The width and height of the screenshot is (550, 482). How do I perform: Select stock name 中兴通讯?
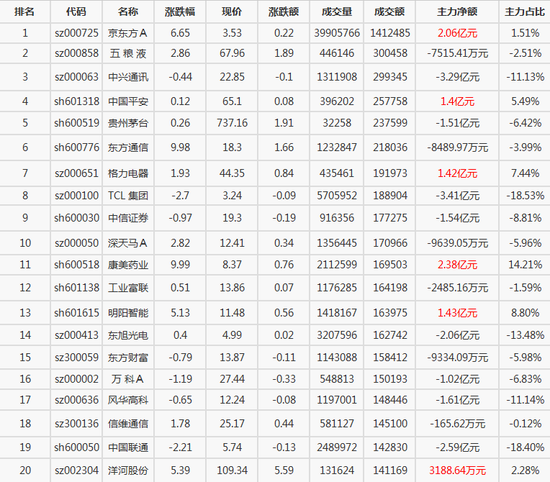128,77
